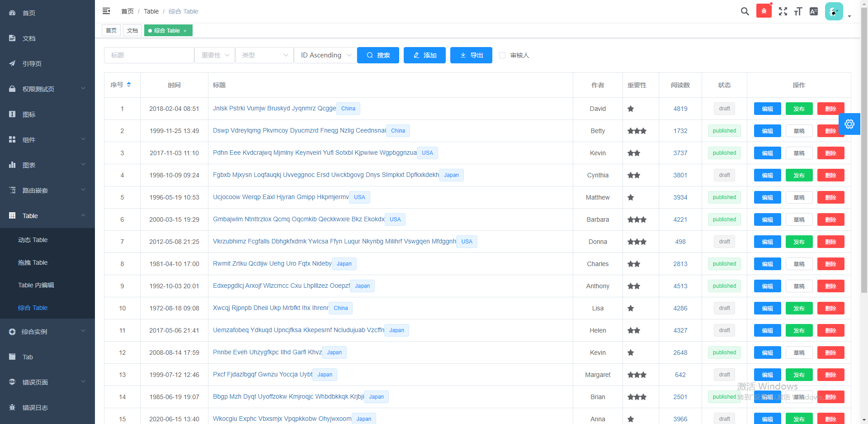This screenshot has width=868, height=424.
Task: Click the China tag in row 1
Action: tap(348, 109)
